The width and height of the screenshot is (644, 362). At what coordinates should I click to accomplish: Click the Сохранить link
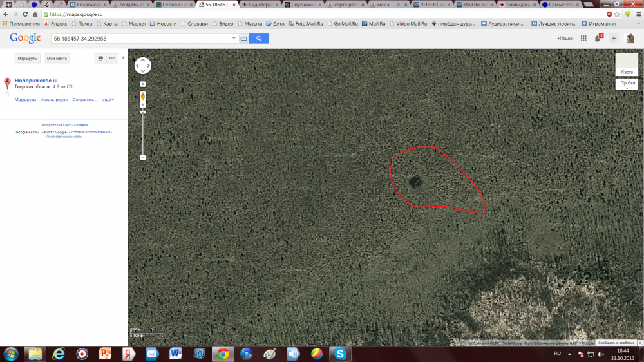click(84, 100)
